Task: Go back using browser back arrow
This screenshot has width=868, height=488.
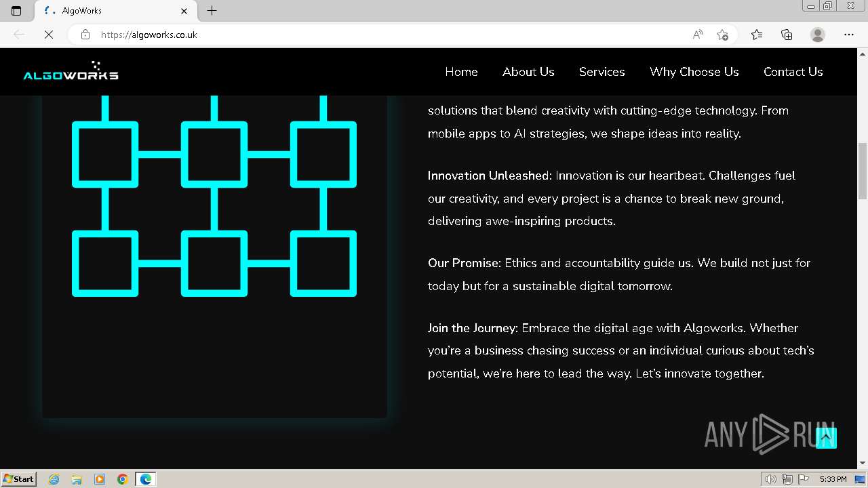Action: (x=19, y=35)
